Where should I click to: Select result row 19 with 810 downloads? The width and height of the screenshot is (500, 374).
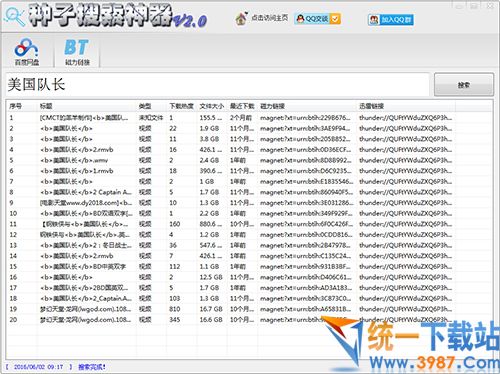tap(249, 309)
